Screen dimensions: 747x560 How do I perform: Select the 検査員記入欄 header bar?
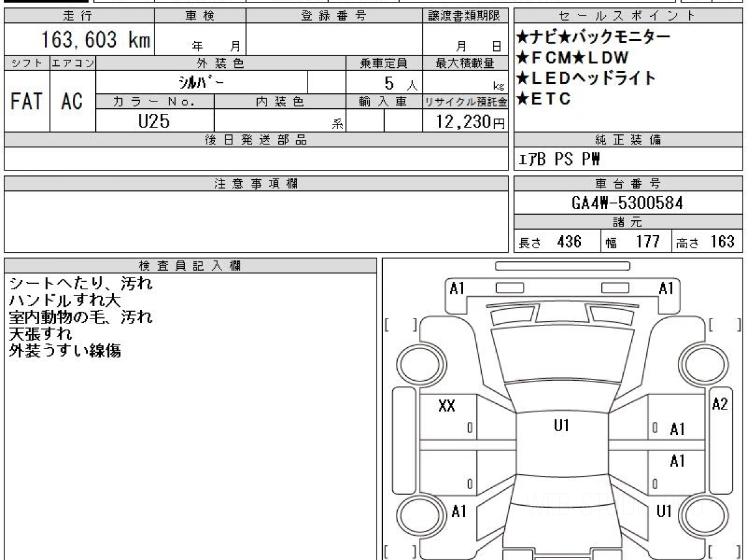(x=190, y=266)
